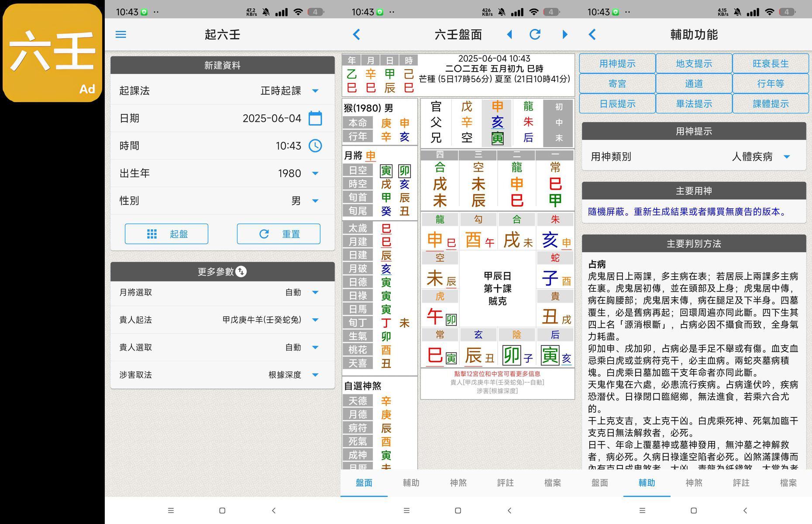This screenshot has width=812, height=524.
Task: Click the refresh icon in 六壬盤面 header
Action: coord(535,34)
